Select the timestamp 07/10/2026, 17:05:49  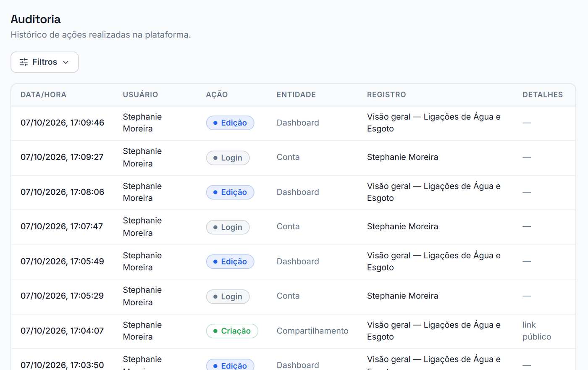pos(62,261)
